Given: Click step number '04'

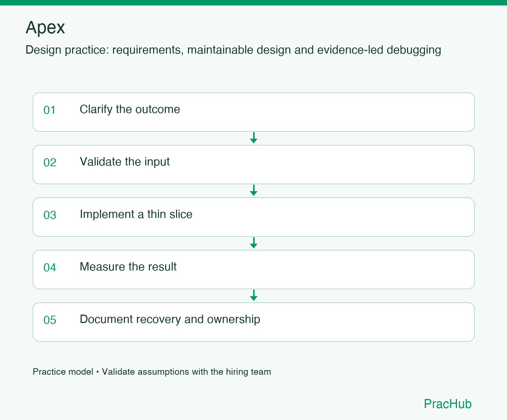Looking at the screenshot, I should point(50,268).
